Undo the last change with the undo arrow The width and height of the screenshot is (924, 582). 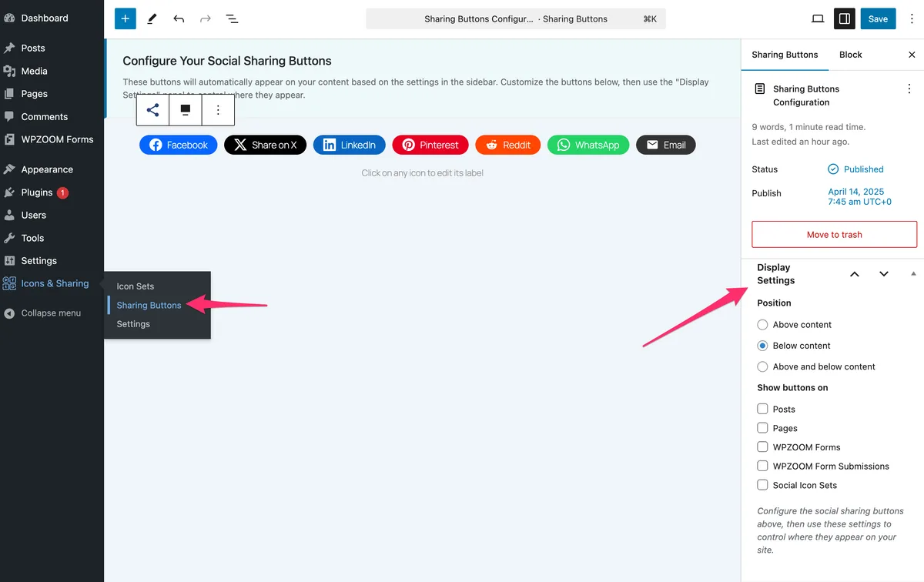pos(179,18)
